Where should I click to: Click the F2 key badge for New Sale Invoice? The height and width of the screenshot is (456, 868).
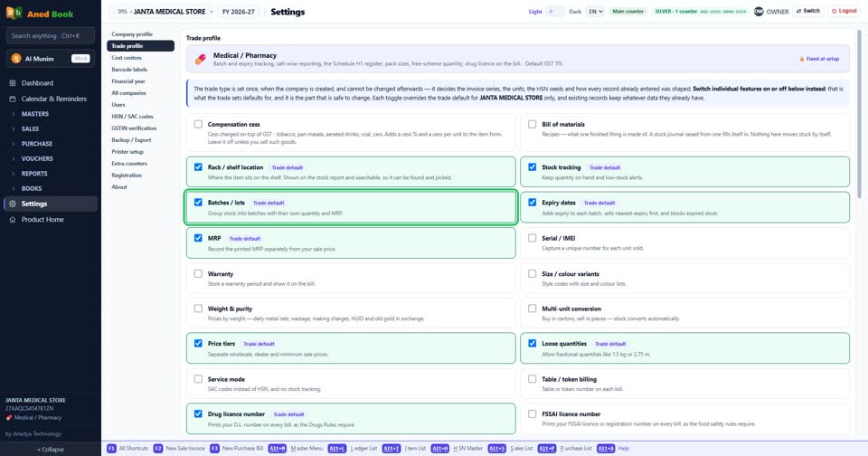[x=157, y=448]
